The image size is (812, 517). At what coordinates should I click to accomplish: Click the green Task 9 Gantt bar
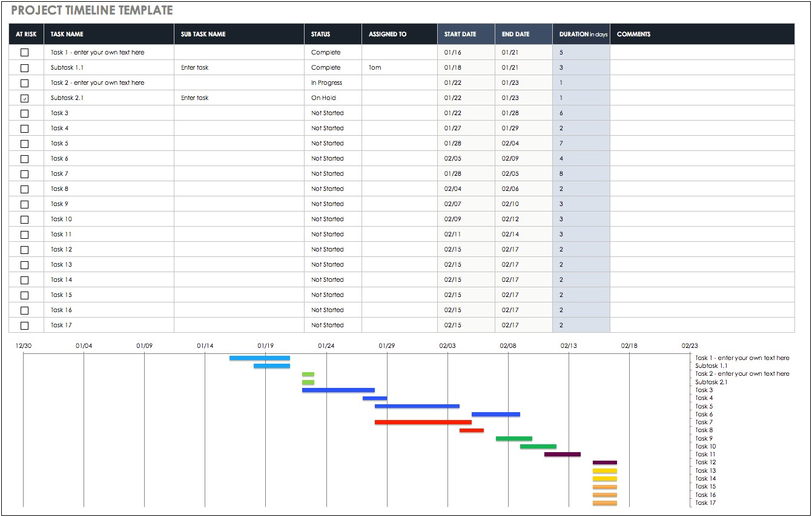pyautogui.click(x=514, y=438)
